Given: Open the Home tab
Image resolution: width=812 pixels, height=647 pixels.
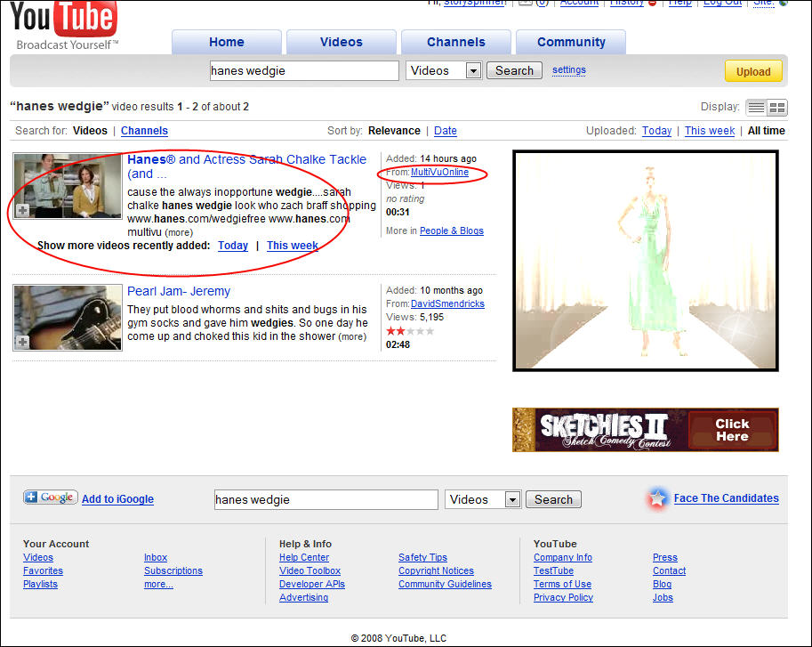Looking at the screenshot, I should 226,42.
